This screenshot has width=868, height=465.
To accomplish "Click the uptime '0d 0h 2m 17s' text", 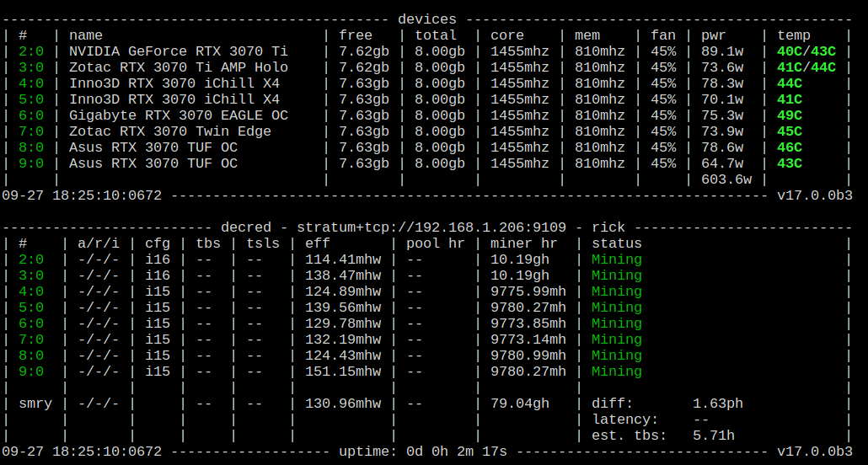I will tap(457, 452).
